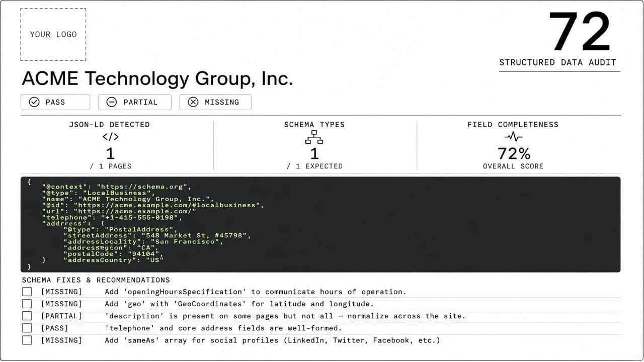644x362 pixels.
Task: Select the PASS filter button
Action: [x=55, y=102]
